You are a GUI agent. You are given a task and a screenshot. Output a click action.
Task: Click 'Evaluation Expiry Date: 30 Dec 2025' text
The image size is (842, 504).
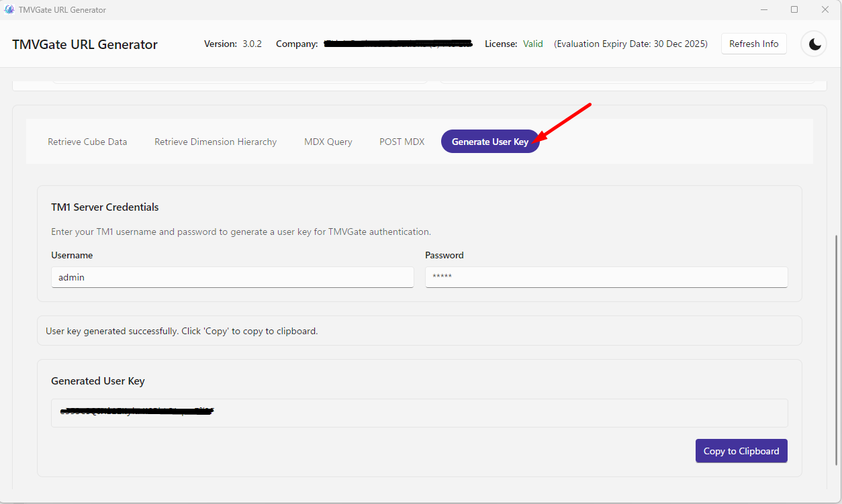click(630, 44)
